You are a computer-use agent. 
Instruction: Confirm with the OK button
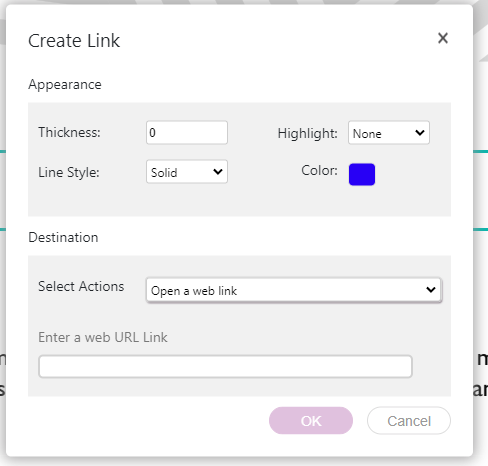pos(311,421)
